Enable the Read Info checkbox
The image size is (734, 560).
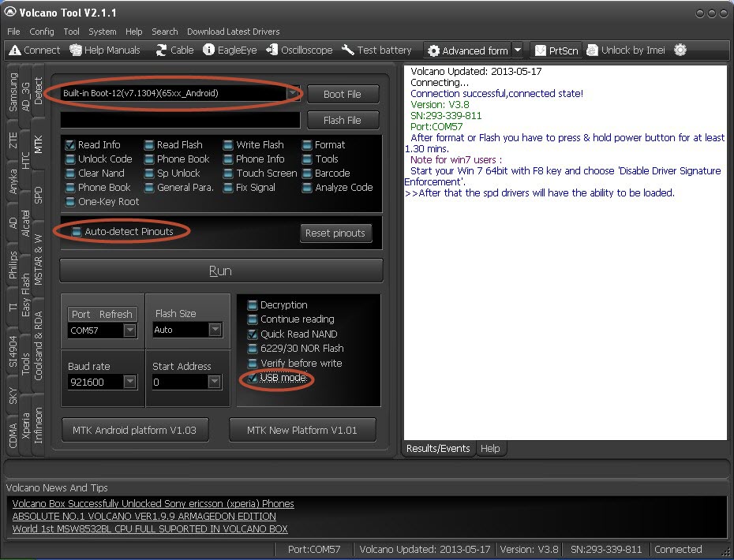point(70,145)
